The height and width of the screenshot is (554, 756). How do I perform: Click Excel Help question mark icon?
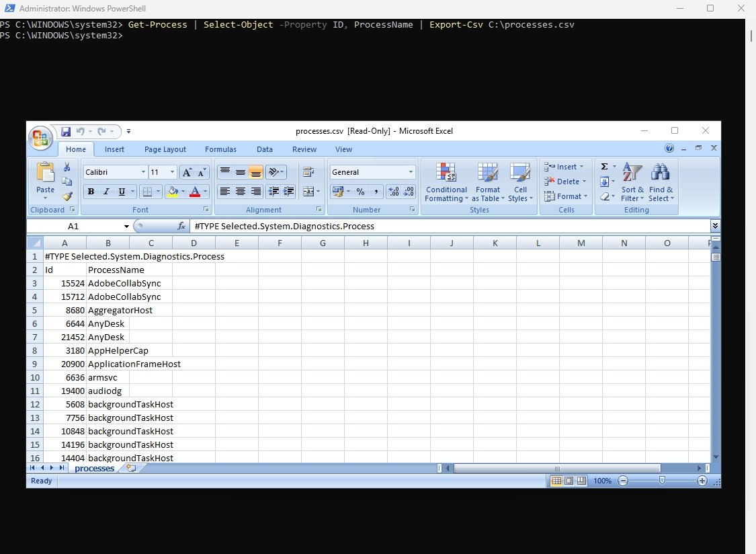(x=669, y=148)
